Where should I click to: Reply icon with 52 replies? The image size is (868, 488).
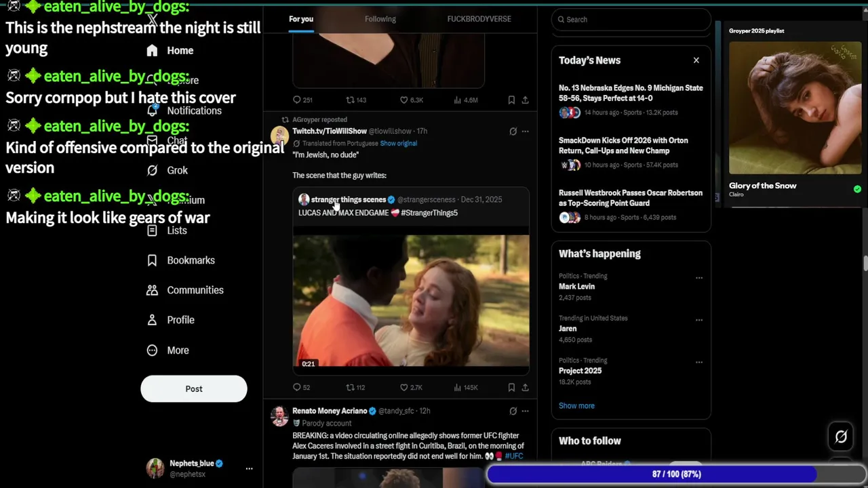[x=296, y=387]
